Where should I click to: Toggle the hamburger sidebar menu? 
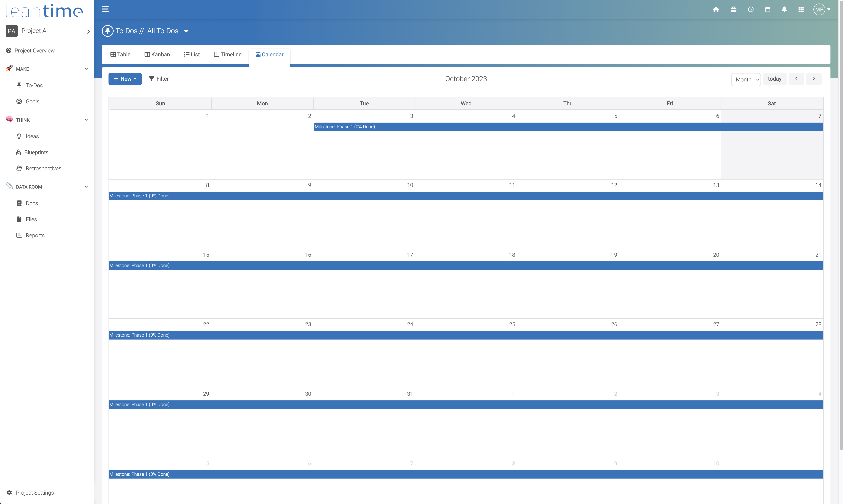[105, 9]
